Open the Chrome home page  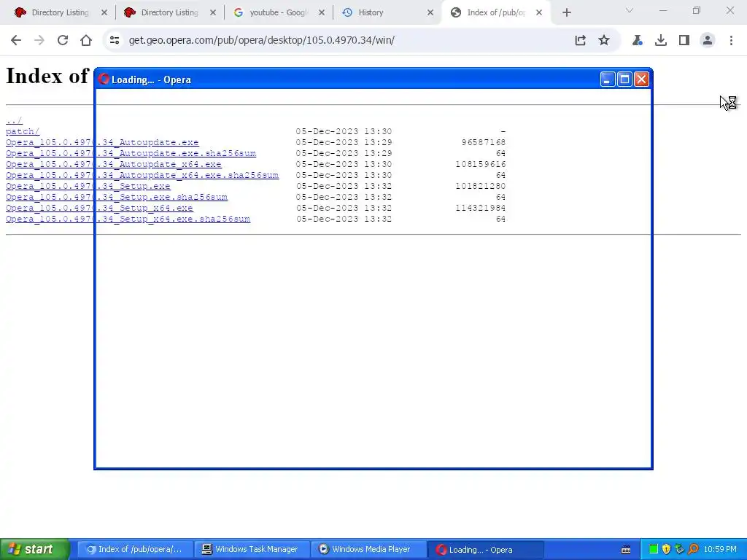[x=86, y=41]
